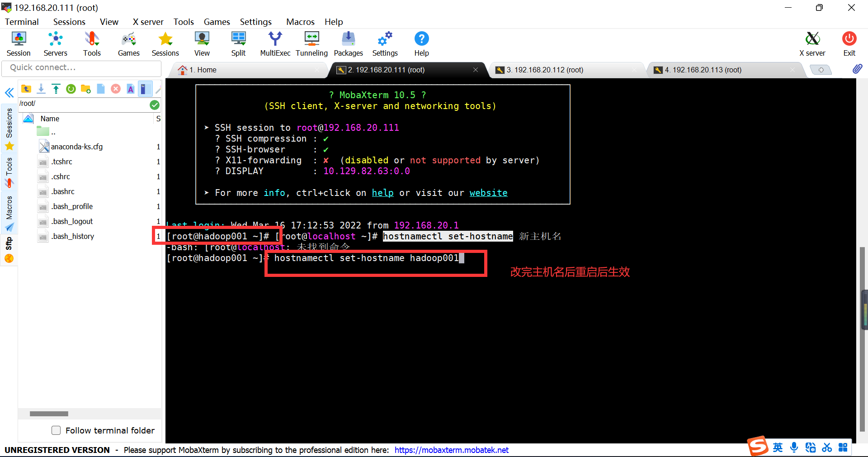This screenshot has height=457, width=868.
Task: Open the Terminal menu
Action: [22, 22]
